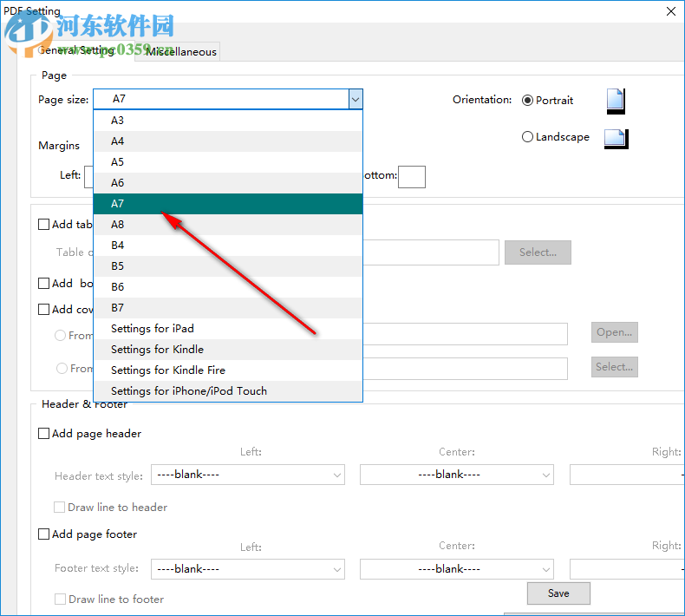Open the right Header text style dropdown

[627, 475]
